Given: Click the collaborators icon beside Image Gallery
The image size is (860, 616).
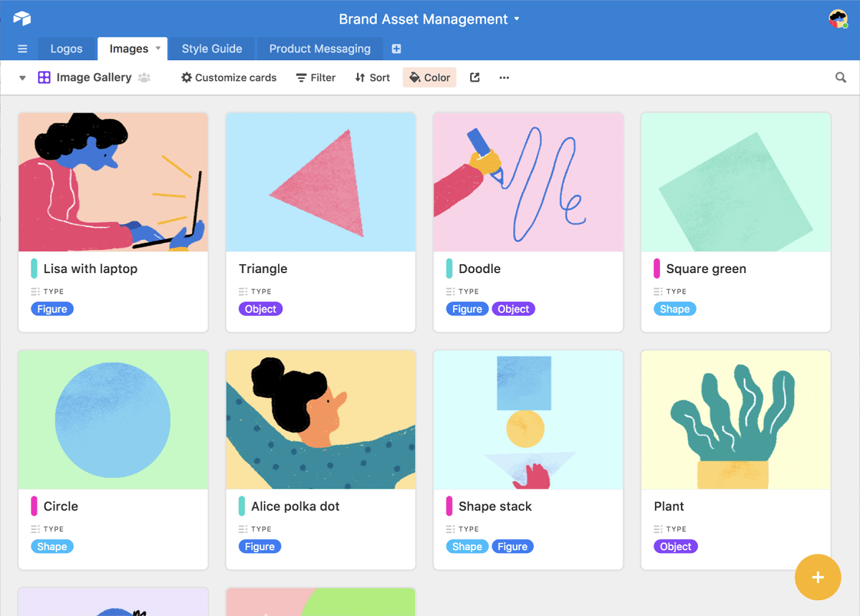Looking at the screenshot, I should (x=144, y=77).
